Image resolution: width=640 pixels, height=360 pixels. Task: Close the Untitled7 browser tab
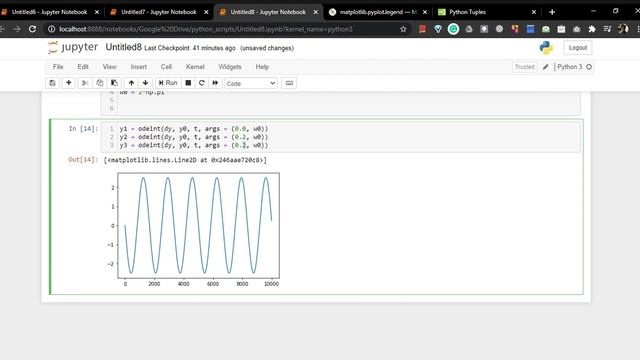[206, 12]
